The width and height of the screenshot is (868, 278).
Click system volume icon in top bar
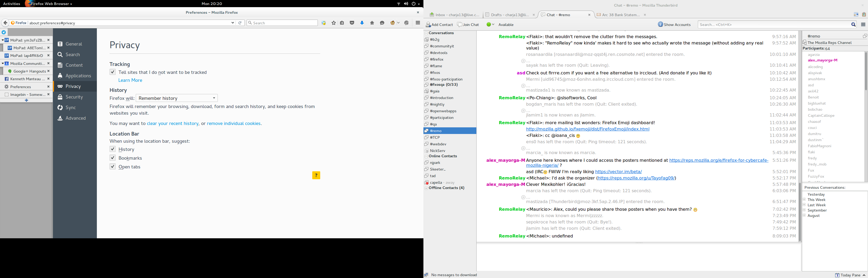click(406, 4)
